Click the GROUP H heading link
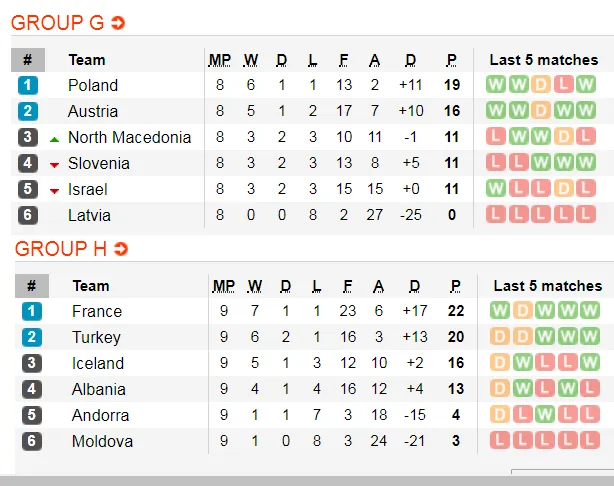The width and height of the screenshot is (614, 486). click(60, 248)
